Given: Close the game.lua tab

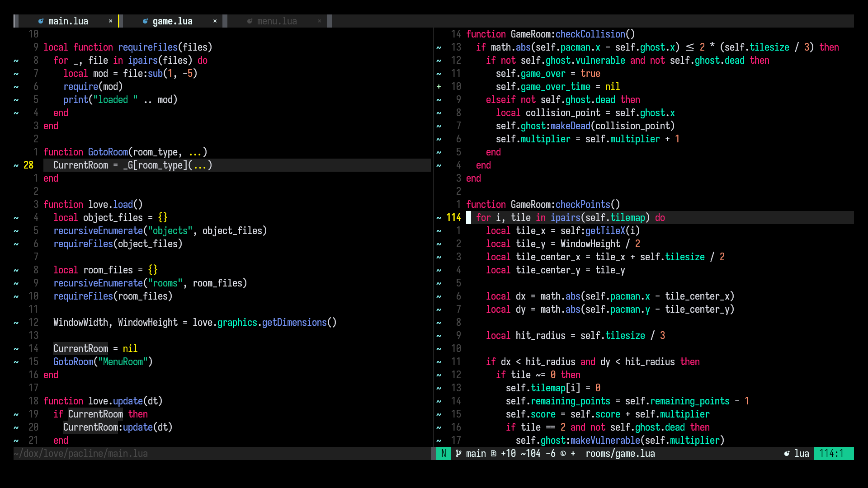Looking at the screenshot, I should coord(215,21).
